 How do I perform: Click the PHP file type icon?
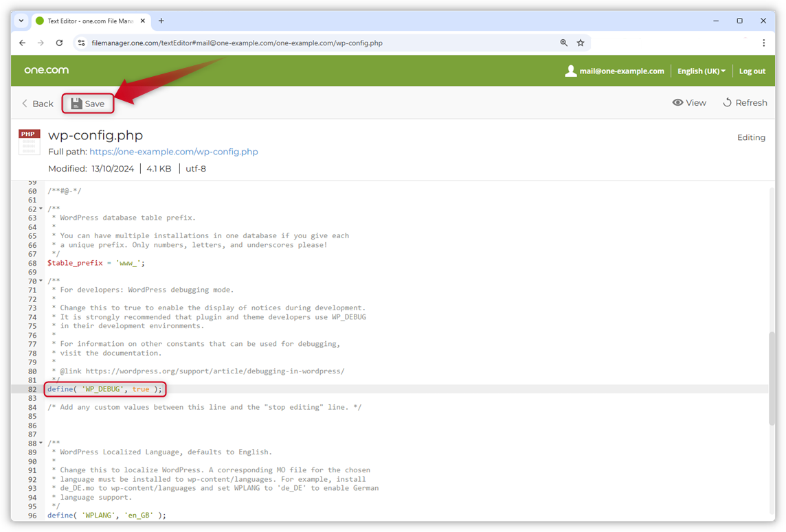(x=29, y=141)
